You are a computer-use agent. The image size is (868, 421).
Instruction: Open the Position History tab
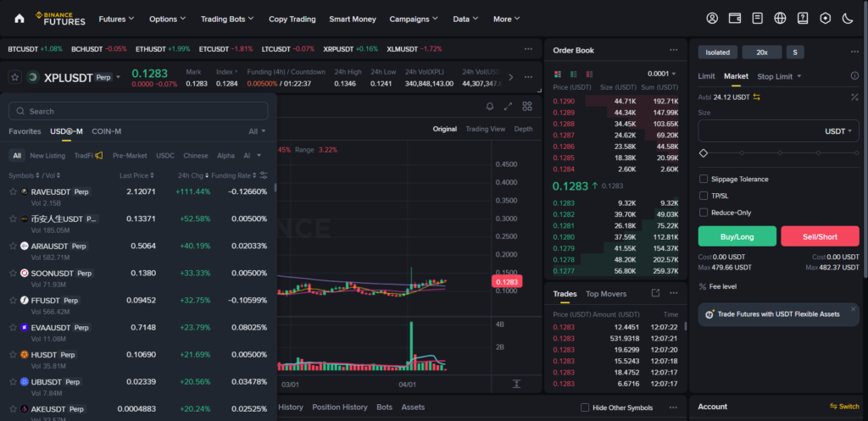339,407
